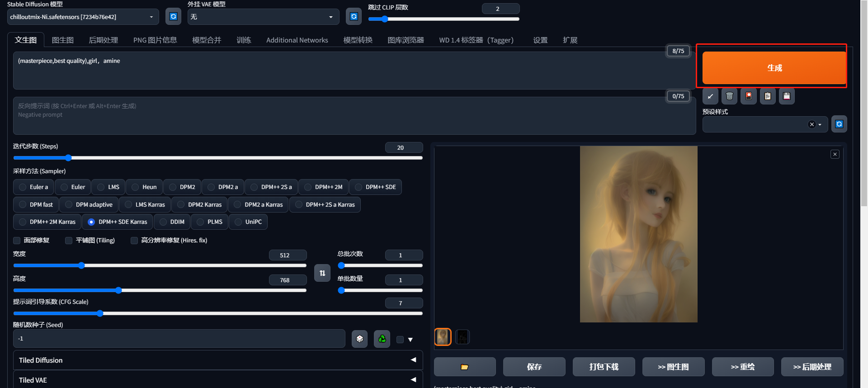Image resolution: width=868 pixels, height=388 pixels.
Task: Open the 图库浏览器 tab
Action: (406, 40)
